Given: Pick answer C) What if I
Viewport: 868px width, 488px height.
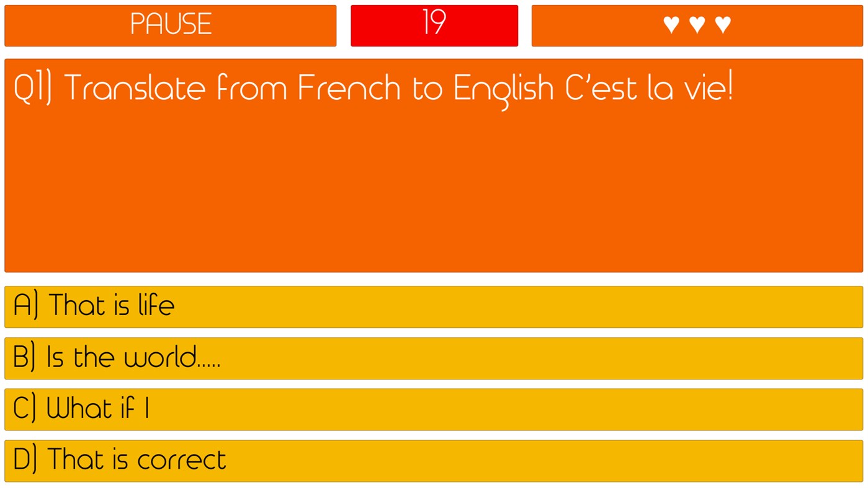Looking at the screenshot, I should point(434,409).
